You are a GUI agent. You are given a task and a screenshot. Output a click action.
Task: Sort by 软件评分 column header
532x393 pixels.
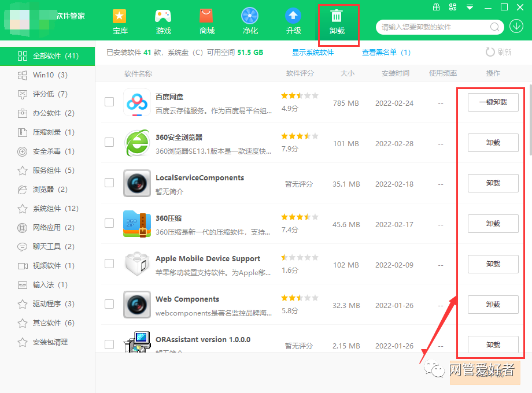(x=300, y=73)
